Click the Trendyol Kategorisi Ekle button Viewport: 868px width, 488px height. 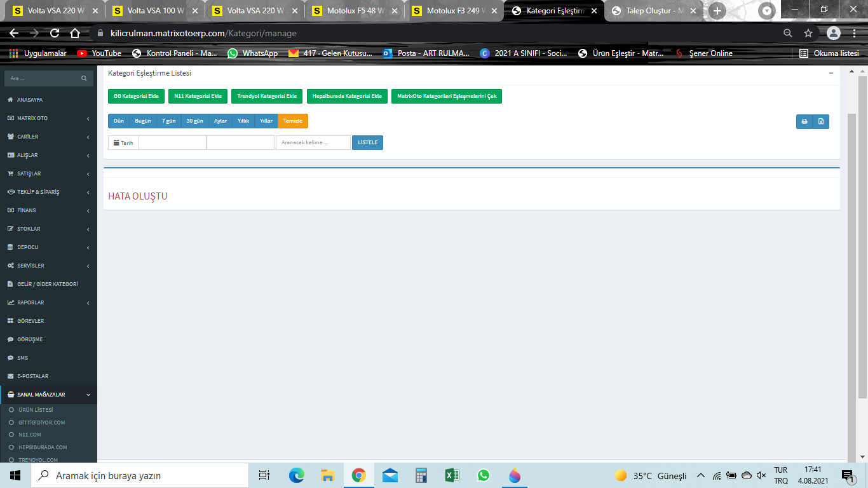point(267,96)
